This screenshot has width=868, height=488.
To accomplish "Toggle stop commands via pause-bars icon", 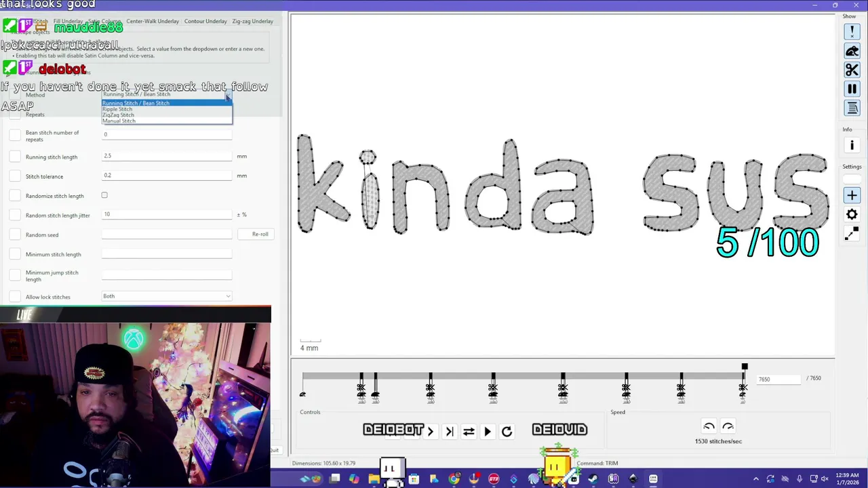I will (x=852, y=89).
